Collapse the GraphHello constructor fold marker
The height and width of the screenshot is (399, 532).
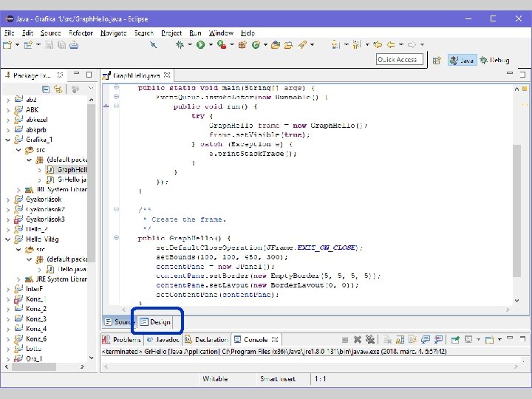[x=116, y=237]
